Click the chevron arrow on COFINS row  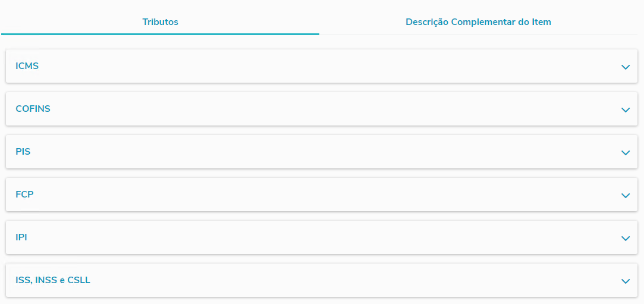(x=625, y=110)
